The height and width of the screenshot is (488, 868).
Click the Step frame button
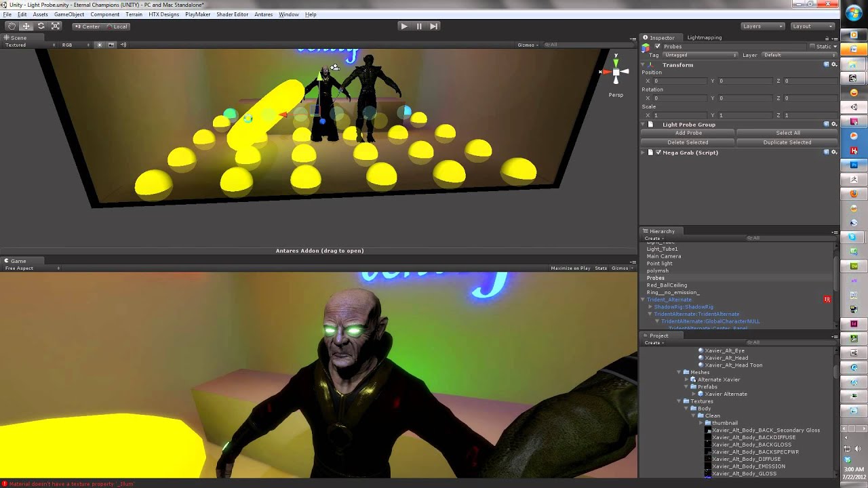pyautogui.click(x=434, y=26)
